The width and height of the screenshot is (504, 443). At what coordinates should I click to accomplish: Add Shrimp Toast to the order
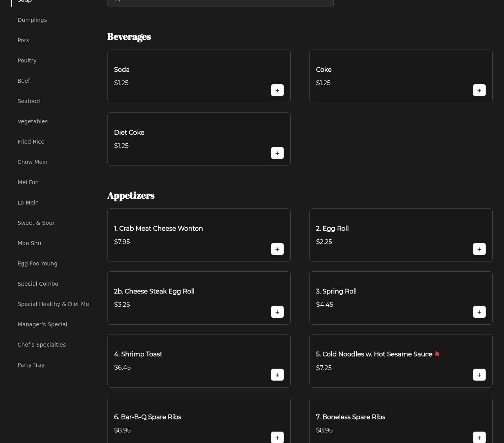click(277, 375)
